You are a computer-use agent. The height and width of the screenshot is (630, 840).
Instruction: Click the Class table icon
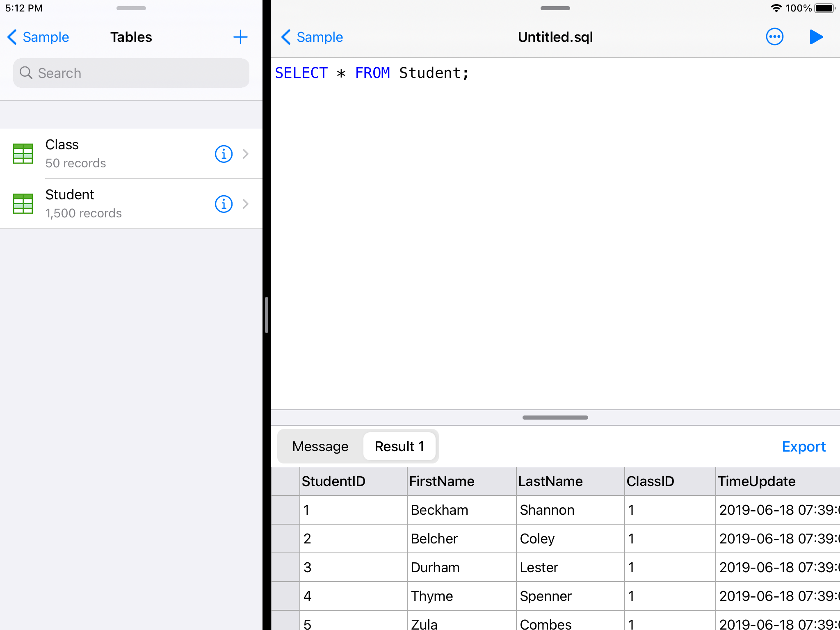coord(23,154)
